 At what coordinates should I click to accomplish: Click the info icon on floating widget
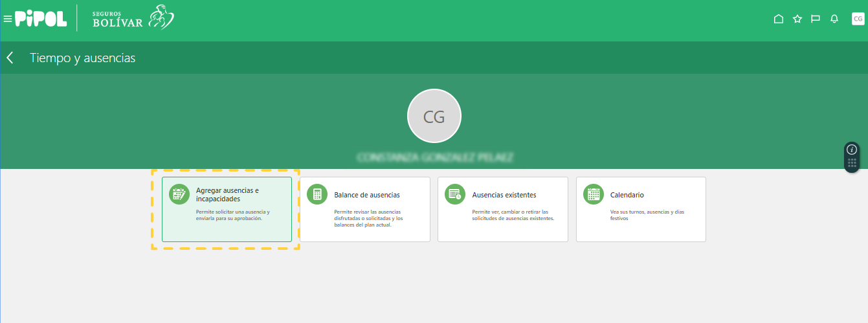852,150
